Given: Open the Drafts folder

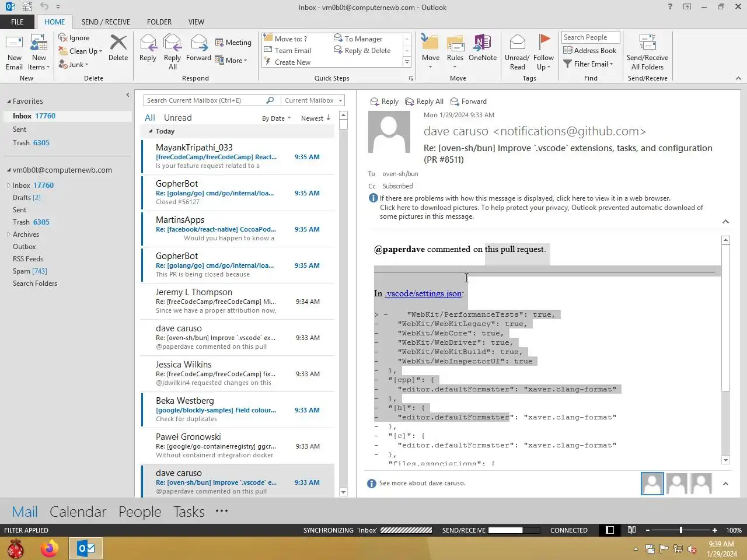Looking at the screenshot, I should pos(27,198).
